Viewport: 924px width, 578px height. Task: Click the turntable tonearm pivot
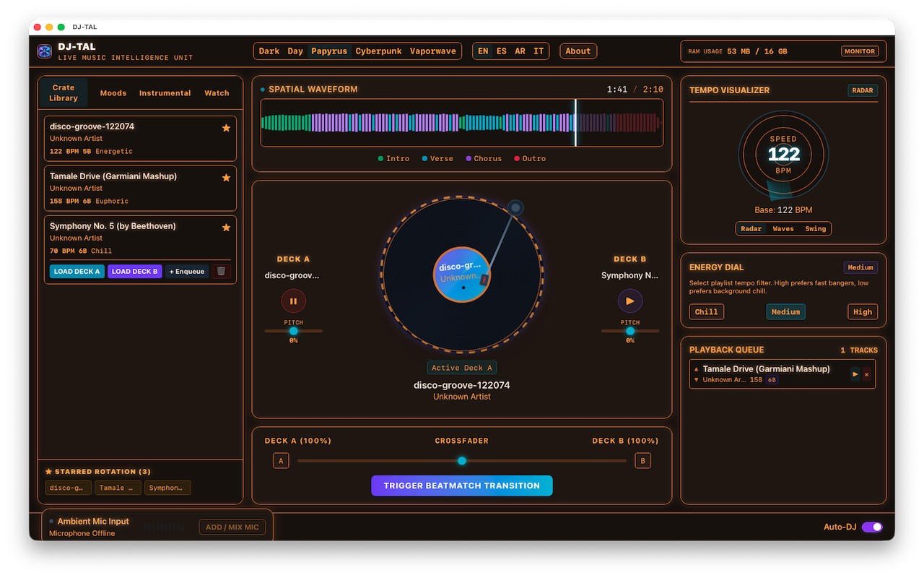click(x=515, y=208)
